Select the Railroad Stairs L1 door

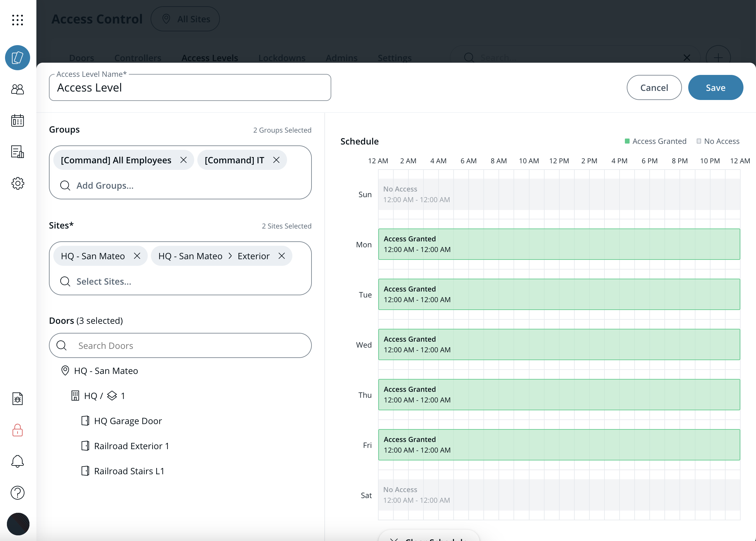(x=129, y=471)
